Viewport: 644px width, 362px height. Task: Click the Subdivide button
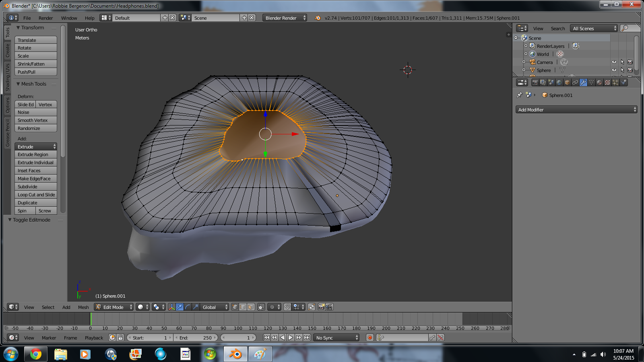point(36,187)
